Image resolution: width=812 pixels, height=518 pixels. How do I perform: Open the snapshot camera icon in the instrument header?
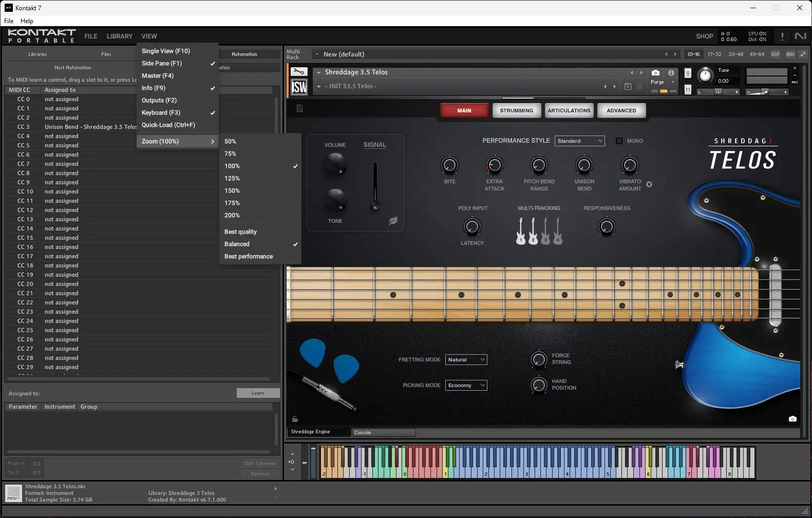tap(655, 73)
